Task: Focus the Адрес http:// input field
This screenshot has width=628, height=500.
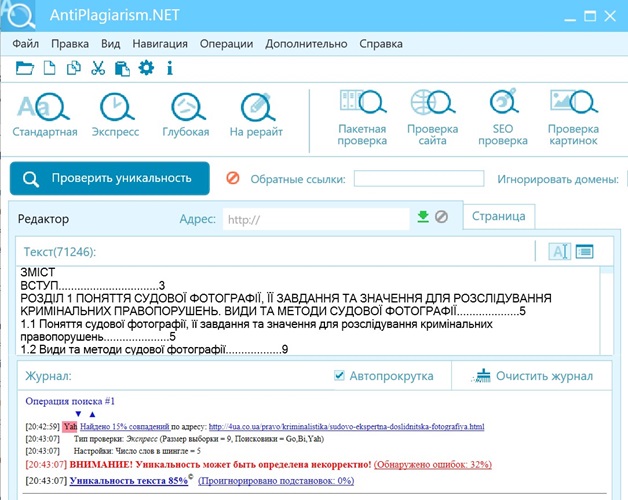Action: [316, 219]
